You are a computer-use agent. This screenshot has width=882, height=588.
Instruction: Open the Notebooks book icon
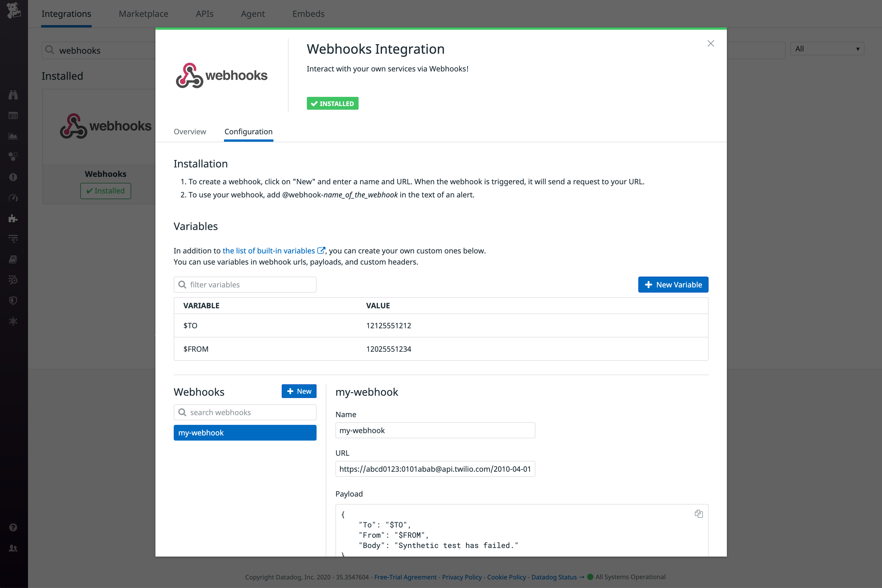point(13,259)
